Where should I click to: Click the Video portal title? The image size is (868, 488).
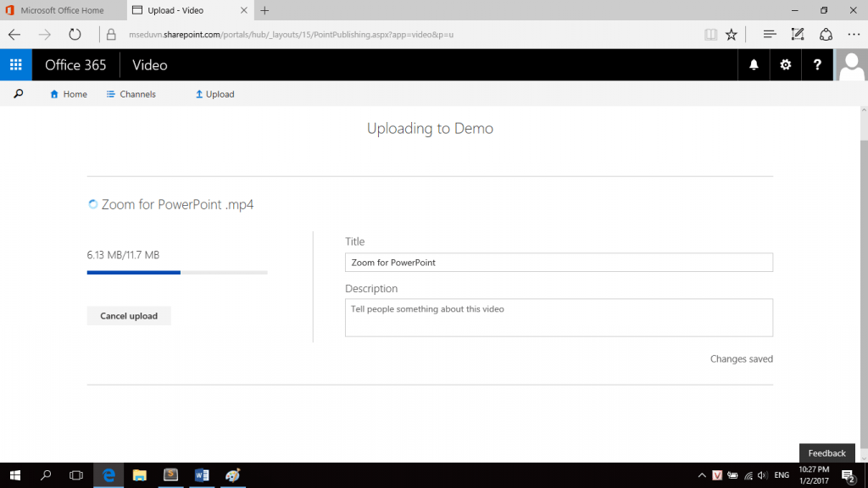(149, 65)
